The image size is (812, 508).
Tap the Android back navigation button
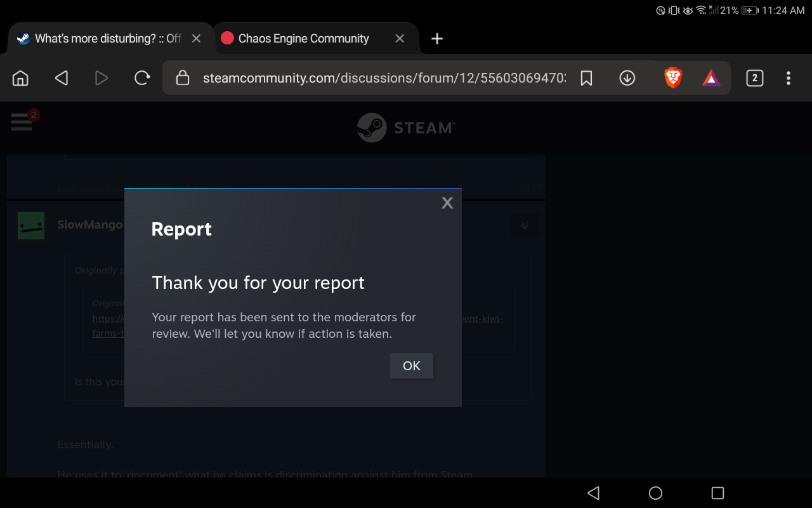pyautogui.click(x=594, y=493)
